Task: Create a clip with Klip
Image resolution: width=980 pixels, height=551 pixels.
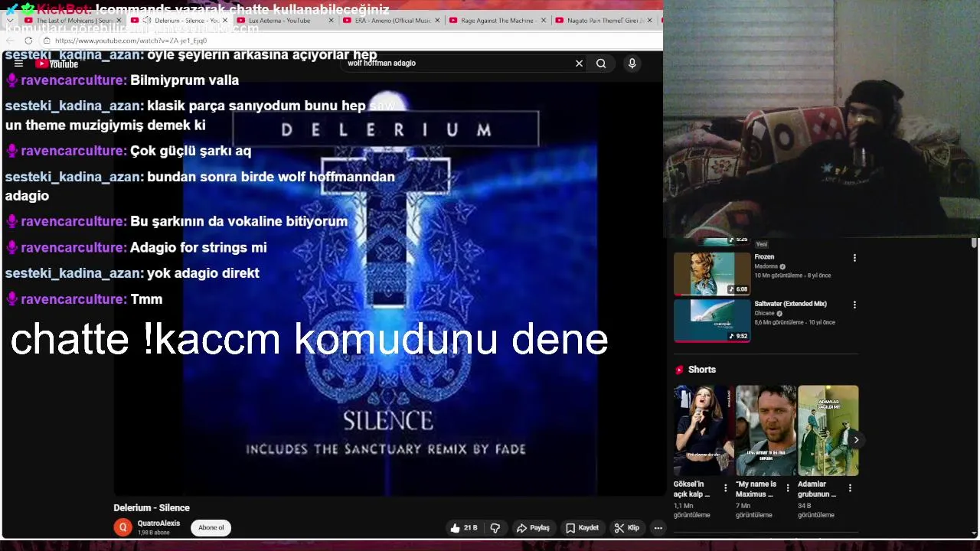Action: point(626,528)
